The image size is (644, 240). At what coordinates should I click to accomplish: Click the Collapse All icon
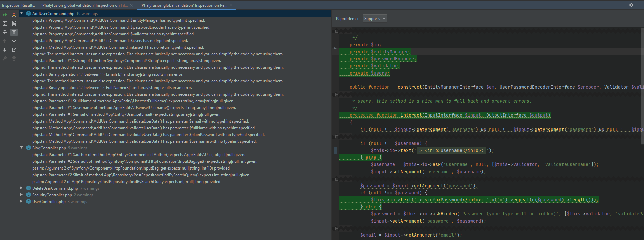pos(5,32)
